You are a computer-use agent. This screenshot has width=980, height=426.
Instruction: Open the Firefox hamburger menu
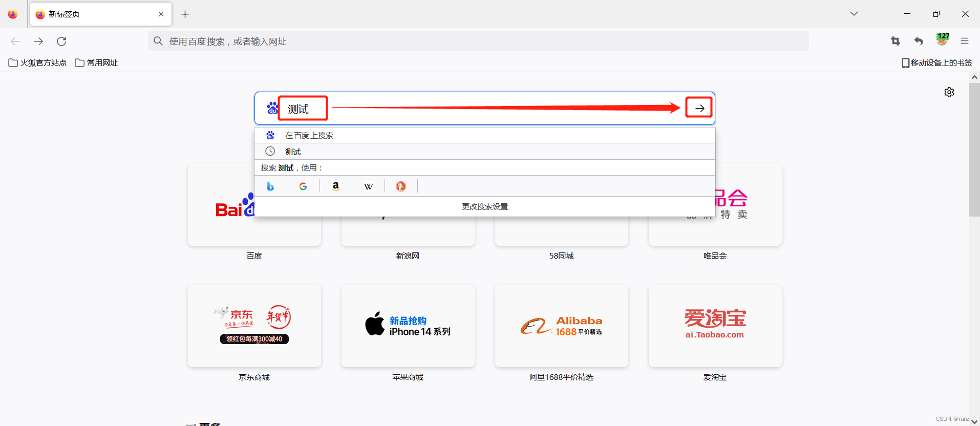pyautogui.click(x=965, y=41)
